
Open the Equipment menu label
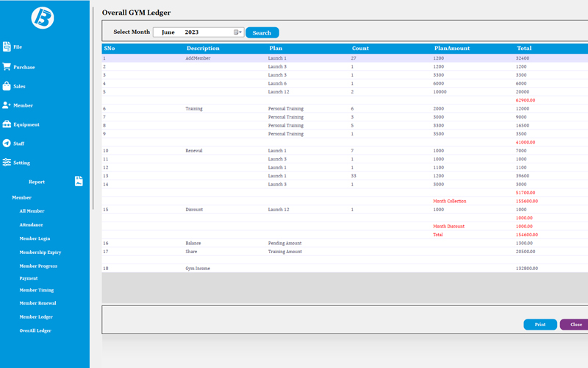pyautogui.click(x=26, y=124)
